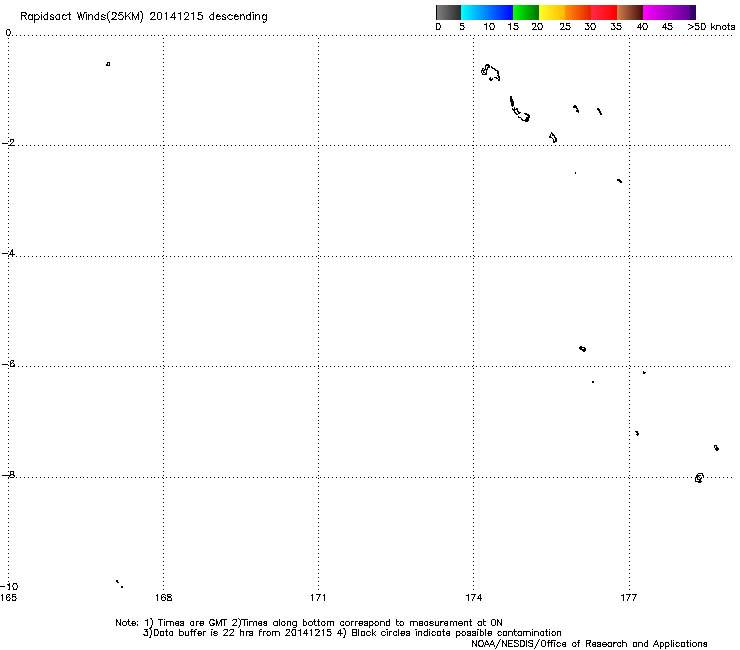Click the latitude label -6
The image size is (740, 650).
8,364
